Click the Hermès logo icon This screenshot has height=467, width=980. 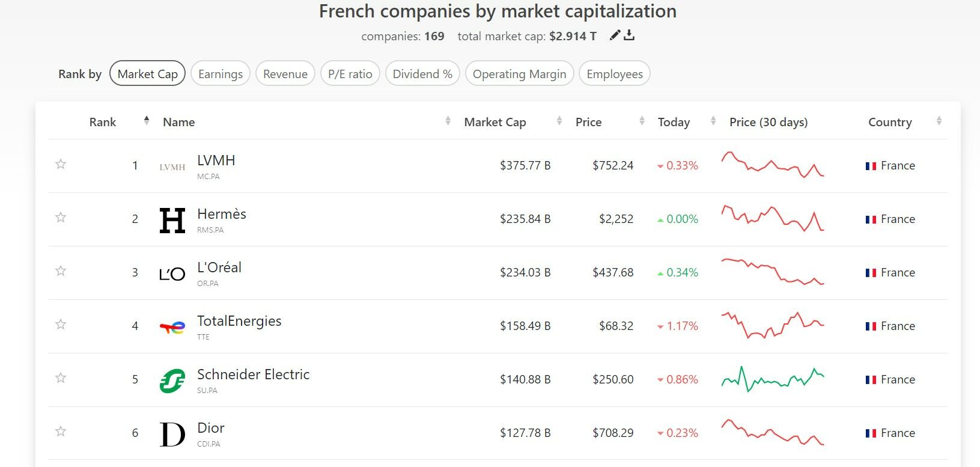pyautogui.click(x=172, y=220)
